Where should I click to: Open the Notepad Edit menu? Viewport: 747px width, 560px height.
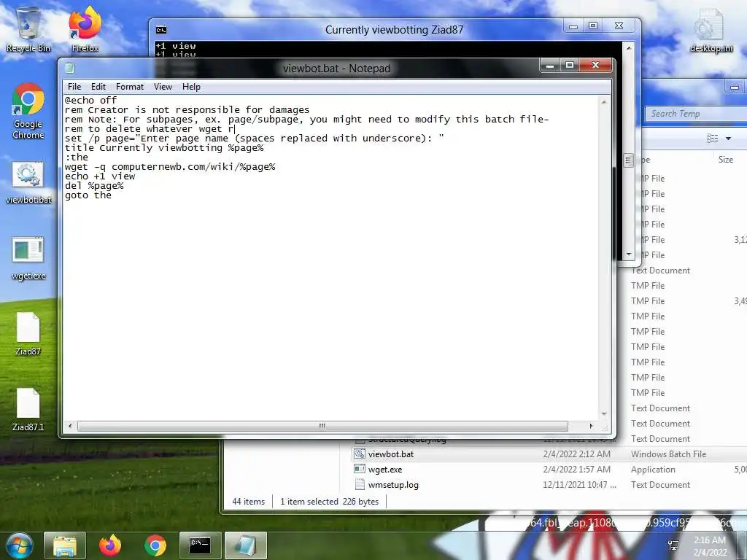click(x=98, y=87)
